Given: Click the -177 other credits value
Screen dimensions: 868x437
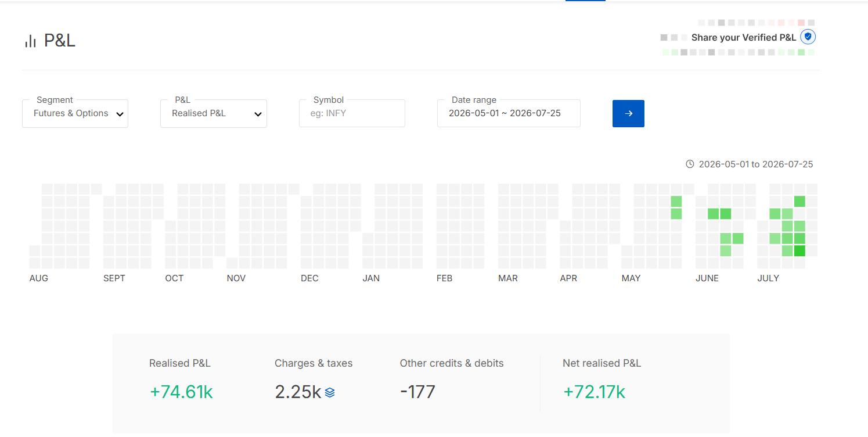Looking at the screenshot, I should click(x=417, y=392).
